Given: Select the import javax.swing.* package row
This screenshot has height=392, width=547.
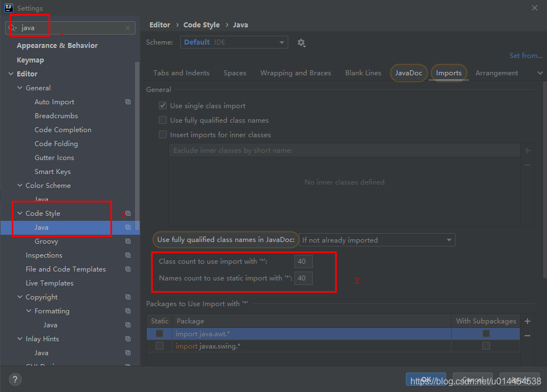Looking at the screenshot, I should click(333, 346).
